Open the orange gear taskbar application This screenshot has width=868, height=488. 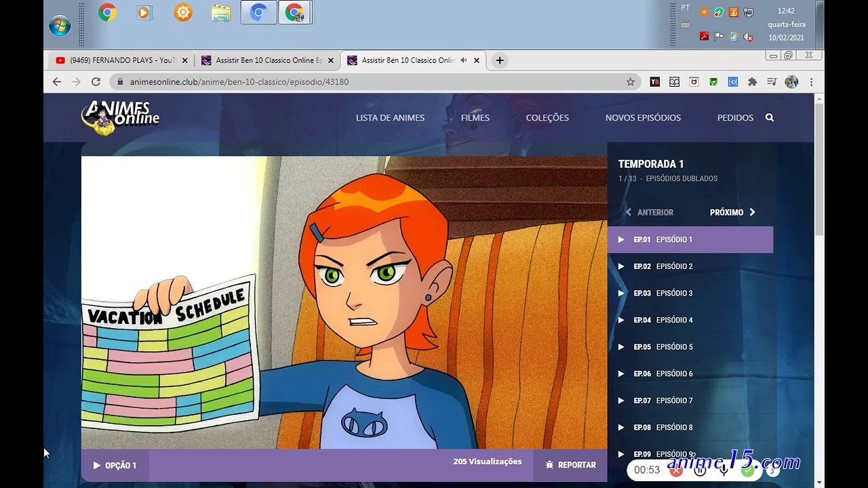click(x=183, y=12)
